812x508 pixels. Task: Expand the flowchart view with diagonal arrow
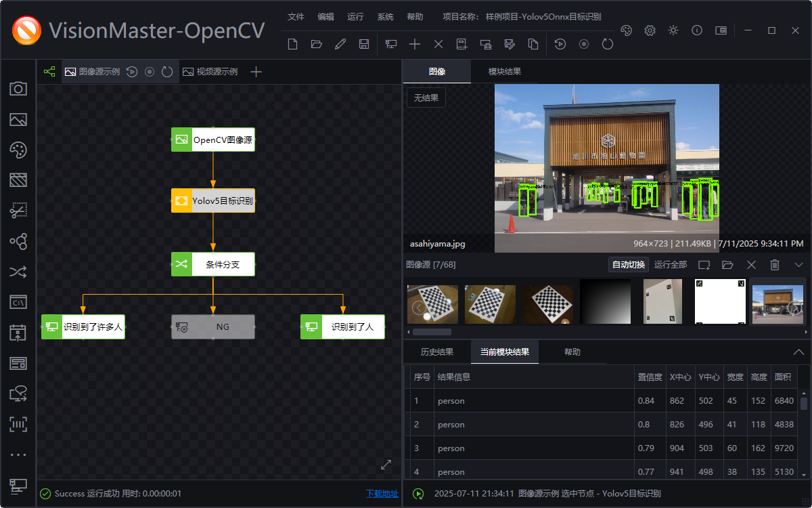point(386,465)
